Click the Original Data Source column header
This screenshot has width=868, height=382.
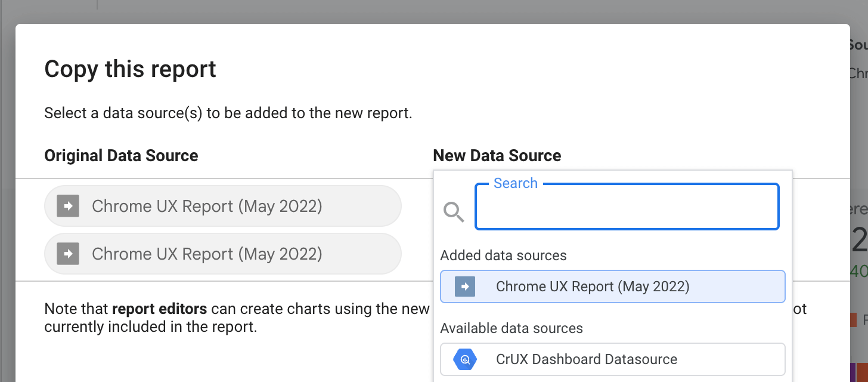click(x=121, y=155)
